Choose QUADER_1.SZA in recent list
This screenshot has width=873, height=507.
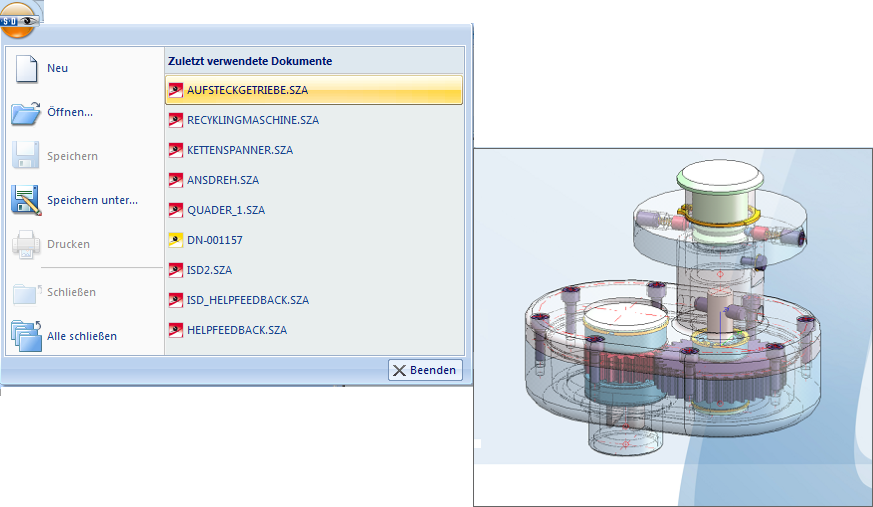[x=314, y=210]
